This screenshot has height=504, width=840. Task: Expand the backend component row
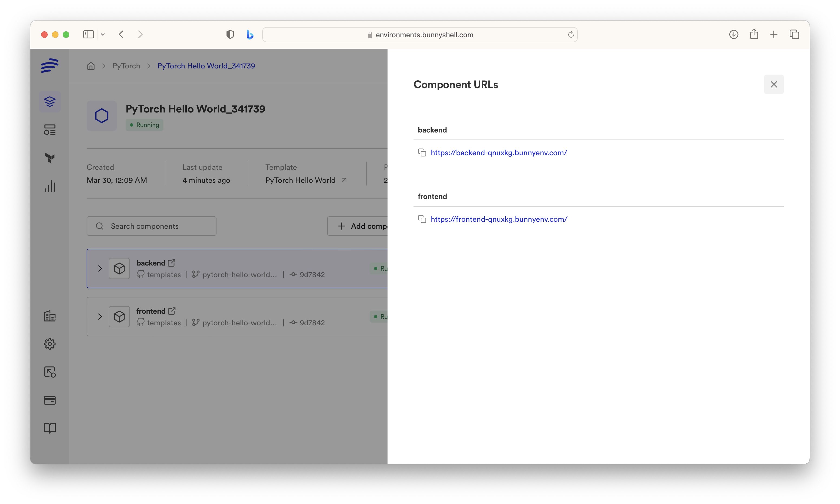(100, 268)
